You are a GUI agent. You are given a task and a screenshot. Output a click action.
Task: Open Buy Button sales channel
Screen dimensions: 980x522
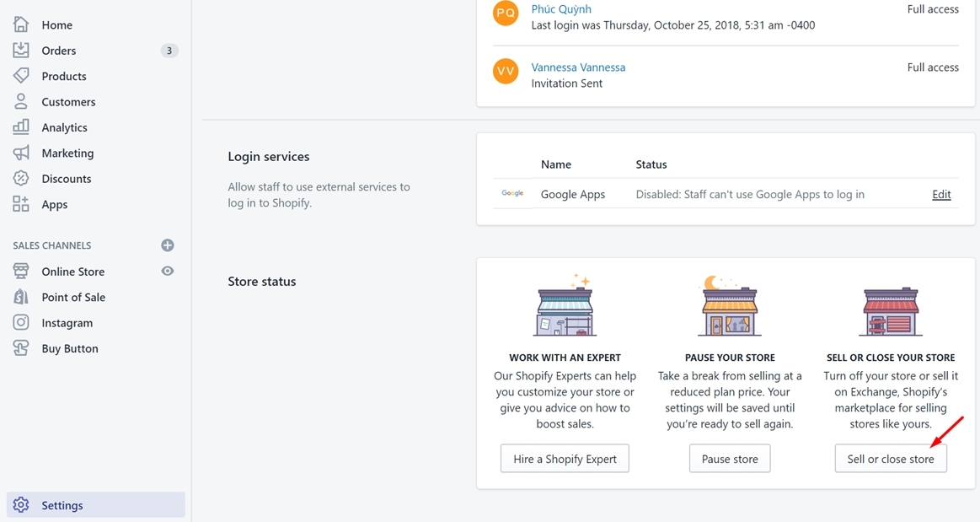click(70, 349)
